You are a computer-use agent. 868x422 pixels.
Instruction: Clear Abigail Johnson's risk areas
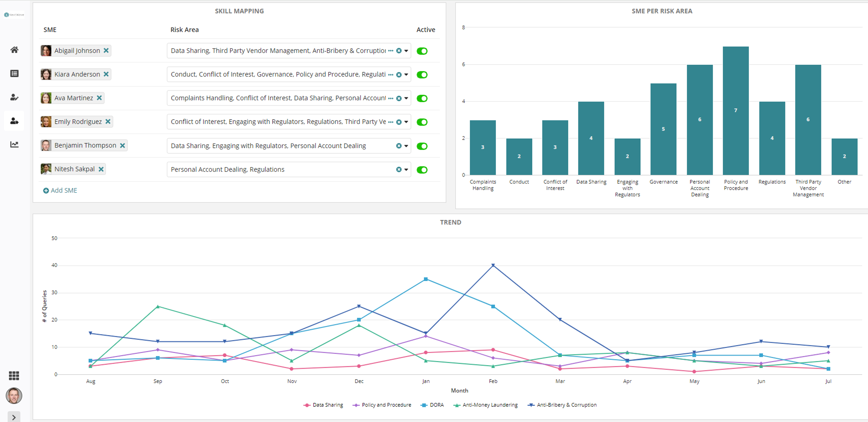click(x=399, y=51)
